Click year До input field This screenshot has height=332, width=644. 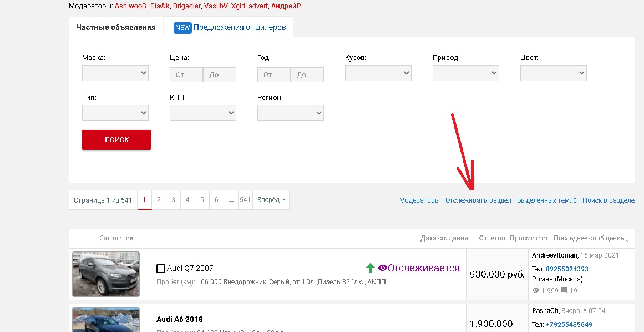tap(307, 75)
